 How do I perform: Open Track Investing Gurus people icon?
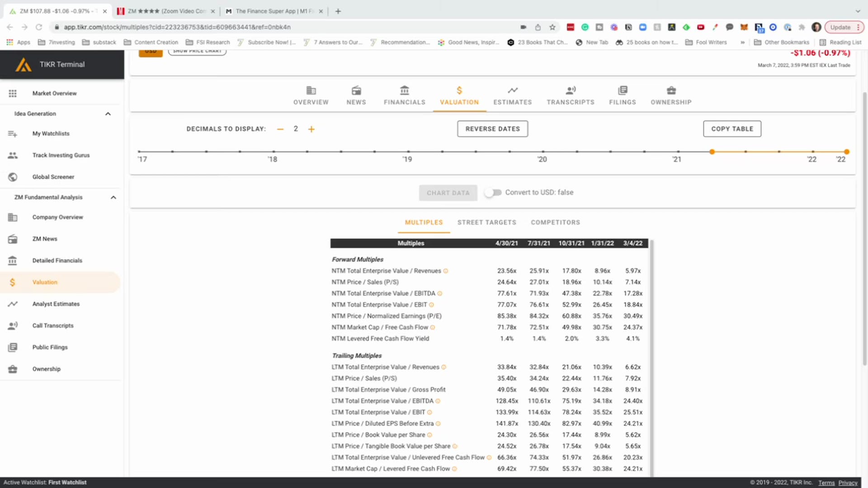pos(13,155)
